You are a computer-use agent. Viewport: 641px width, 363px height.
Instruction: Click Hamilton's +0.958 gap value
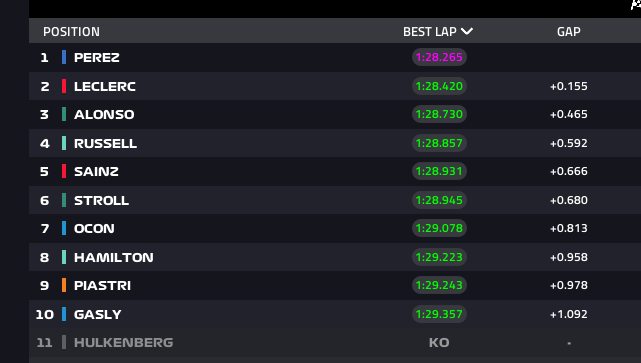click(569, 257)
